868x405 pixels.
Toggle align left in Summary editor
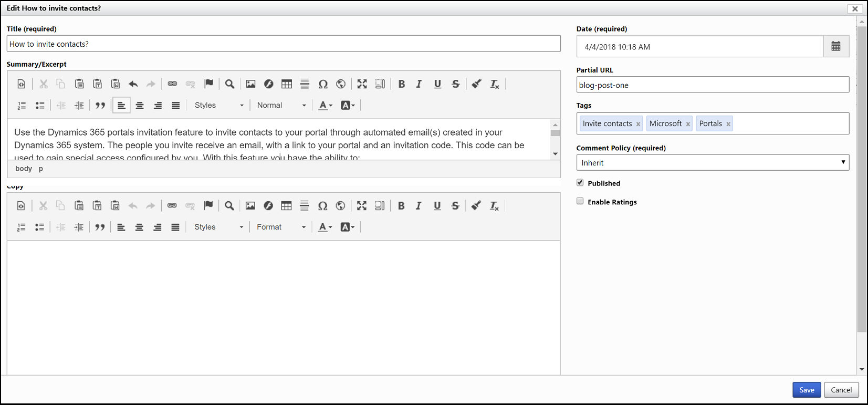click(x=121, y=106)
